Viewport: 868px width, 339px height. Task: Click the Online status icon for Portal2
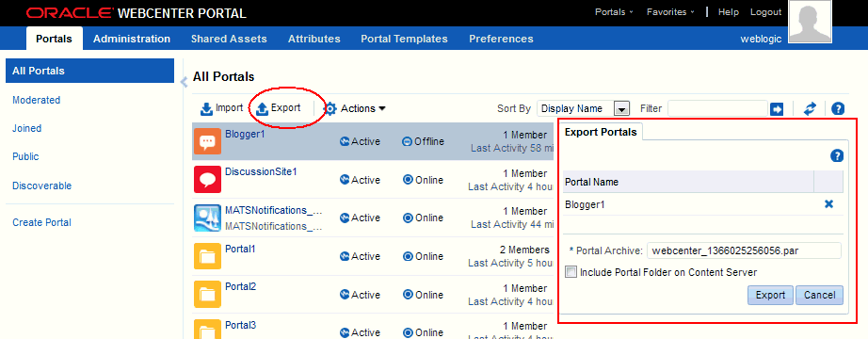pyautogui.click(x=409, y=295)
